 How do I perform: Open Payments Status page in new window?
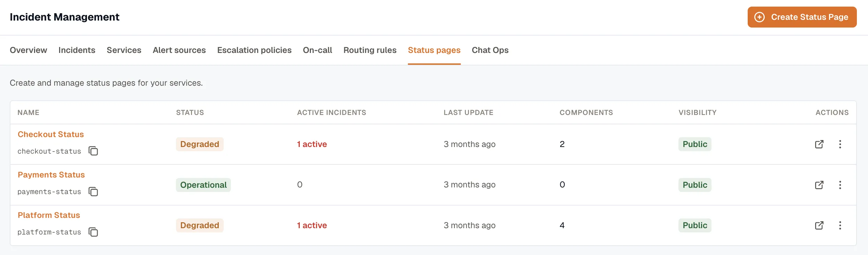819,185
